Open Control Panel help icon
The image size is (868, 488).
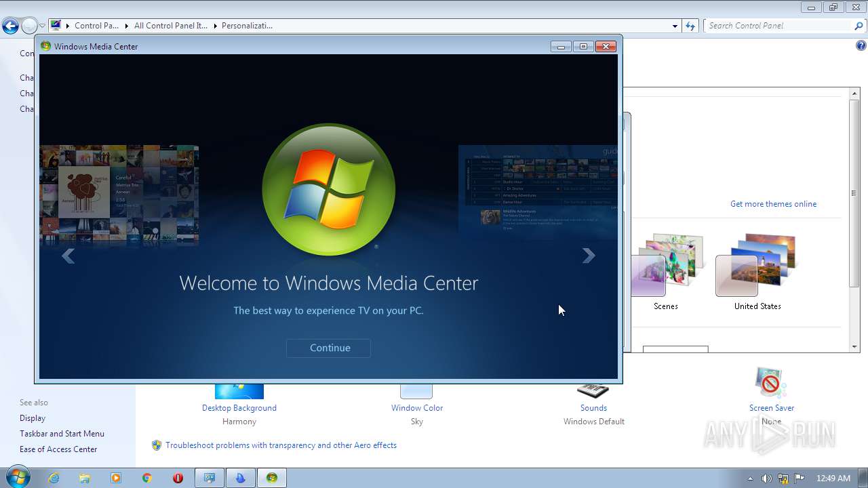(861, 46)
